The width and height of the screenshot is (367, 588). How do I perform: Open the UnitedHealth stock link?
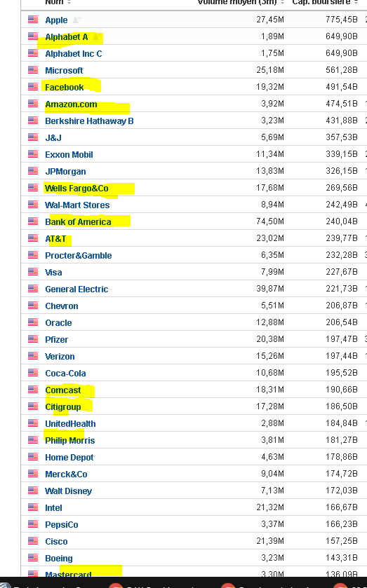[x=70, y=424]
